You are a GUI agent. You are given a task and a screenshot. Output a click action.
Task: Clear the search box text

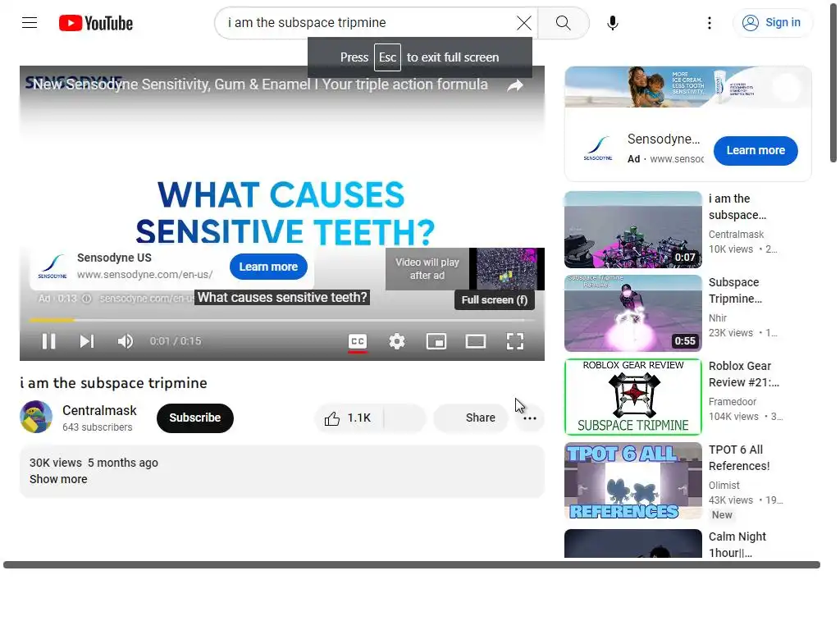(523, 22)
